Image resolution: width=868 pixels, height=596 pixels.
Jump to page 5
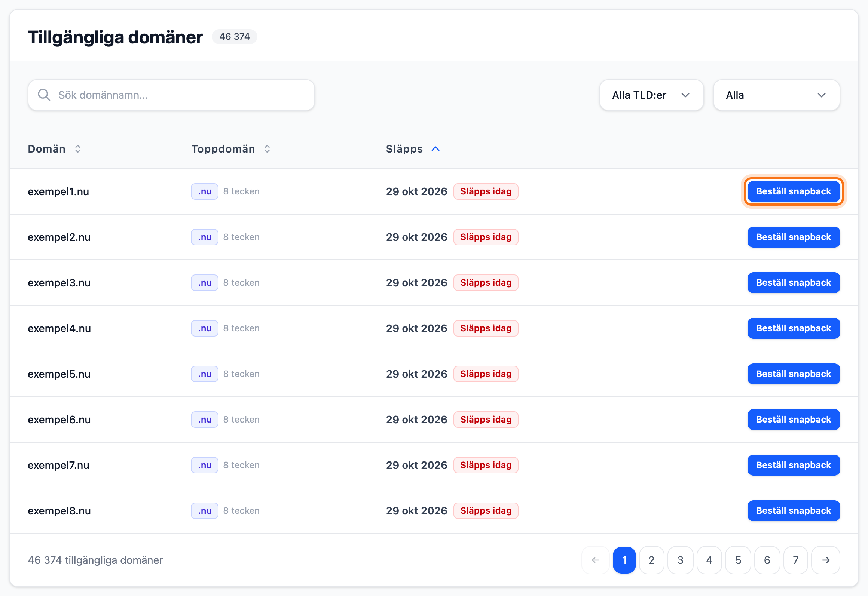738,560
